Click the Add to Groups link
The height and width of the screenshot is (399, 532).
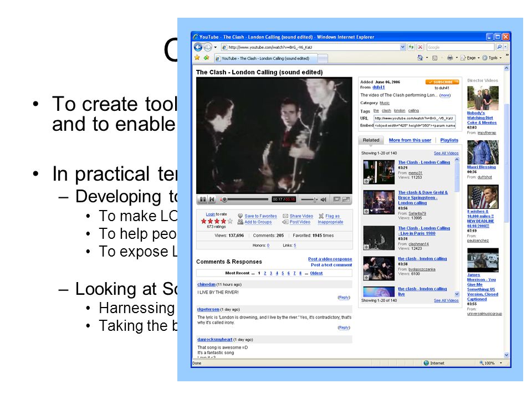point(258,222)
